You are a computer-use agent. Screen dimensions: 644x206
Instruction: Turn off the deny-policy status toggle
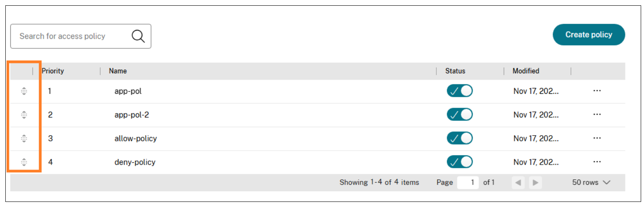[x=460, y=162]
